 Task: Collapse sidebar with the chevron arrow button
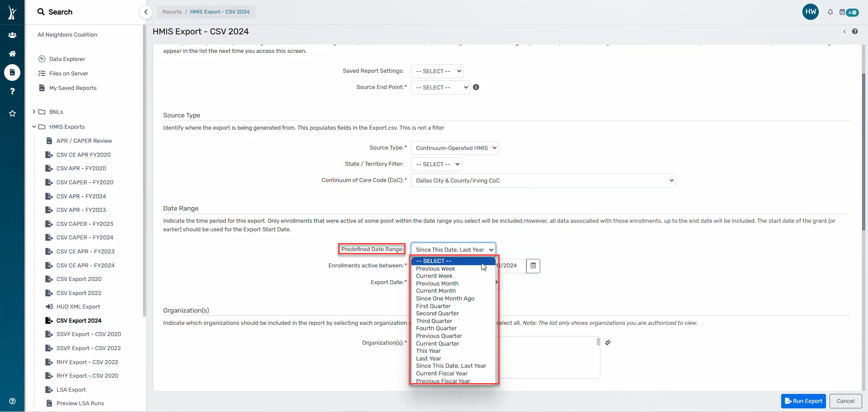click(x=146, y=12)
